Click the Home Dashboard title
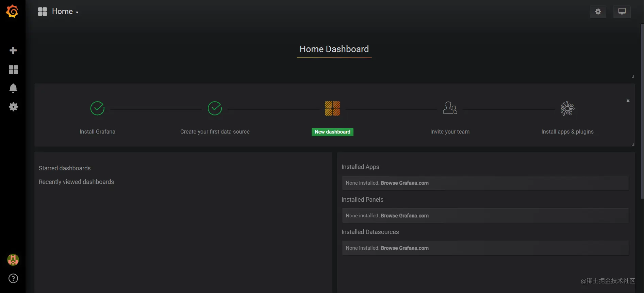This screenshot has height=293, width=644. click(x=334, y=49)
